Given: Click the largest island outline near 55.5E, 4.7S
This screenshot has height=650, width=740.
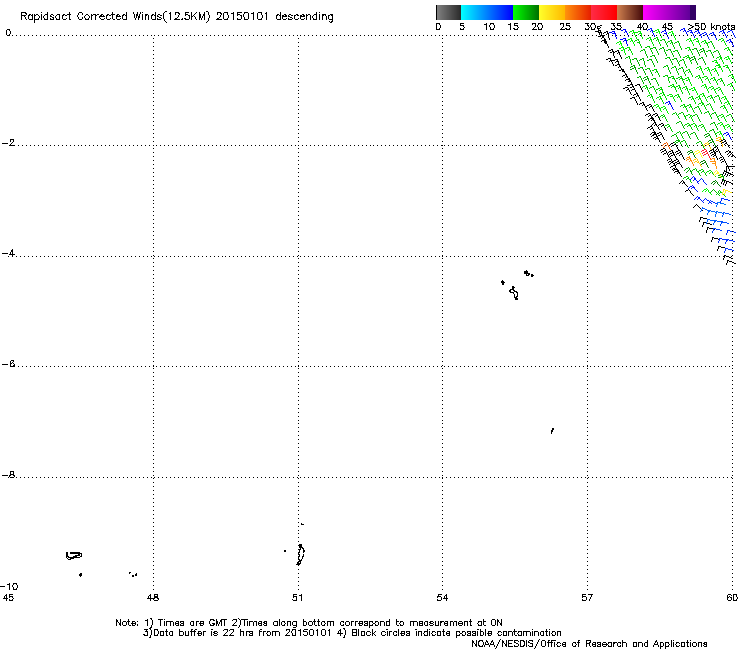Looking at the screenshot, I should click(x=514, y=293).
